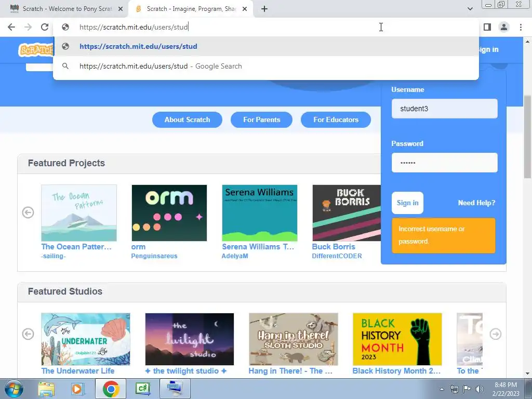Visit the DifferentCODER author profile

[x=337, y=256]
